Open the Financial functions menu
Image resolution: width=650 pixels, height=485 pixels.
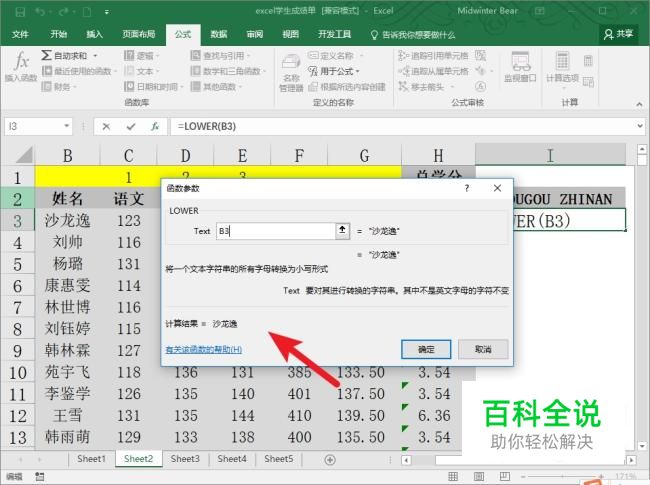pyautogui.click(x=58, y=87)
